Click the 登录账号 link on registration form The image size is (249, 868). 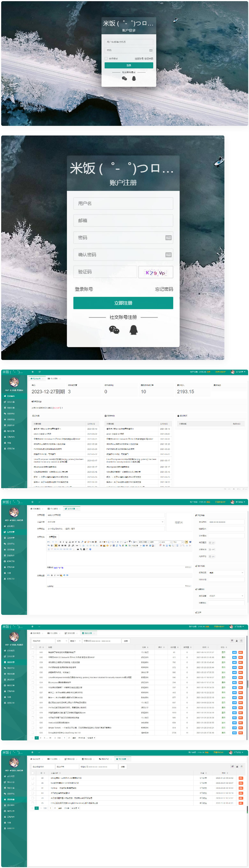point(84,289)
